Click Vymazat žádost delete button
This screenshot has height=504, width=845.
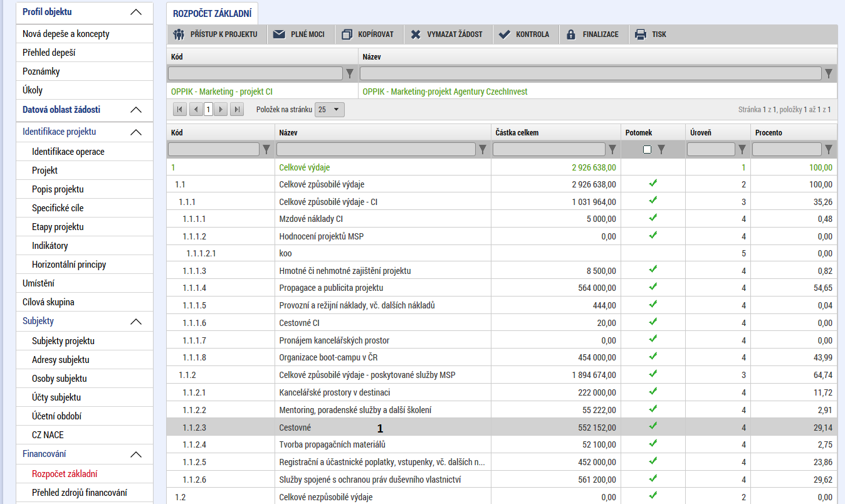446,34
